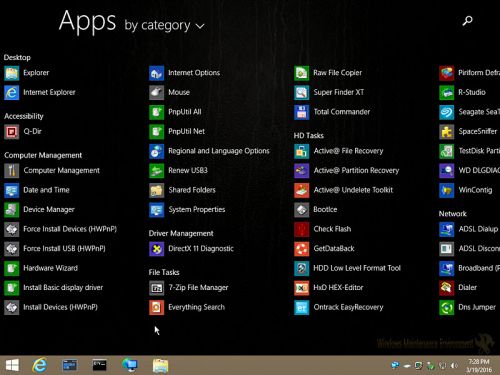
Task: Launch the Renew USB3 icon
Action: click(157, 171)
